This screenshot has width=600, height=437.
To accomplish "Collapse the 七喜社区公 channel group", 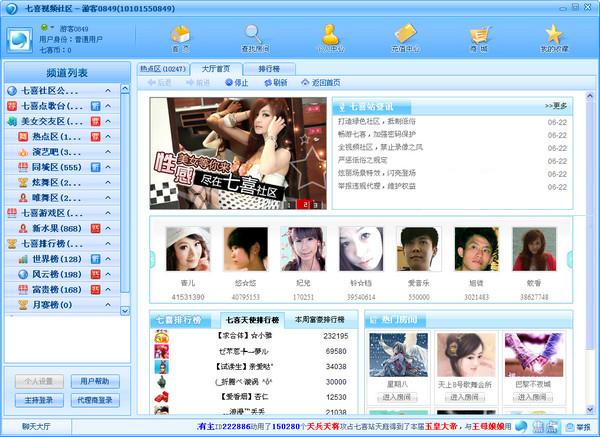I will coord(108,91).
